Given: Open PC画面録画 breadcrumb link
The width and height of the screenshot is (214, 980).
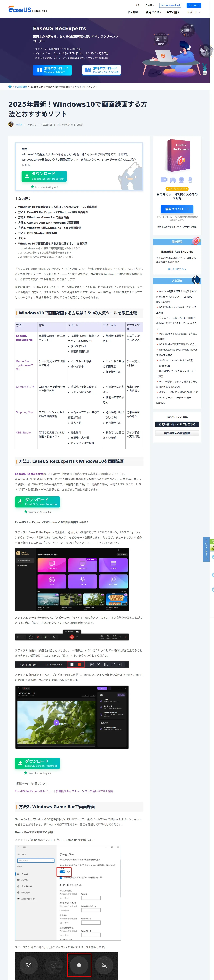Looking at the screenshot, I should tap(21, 87).
